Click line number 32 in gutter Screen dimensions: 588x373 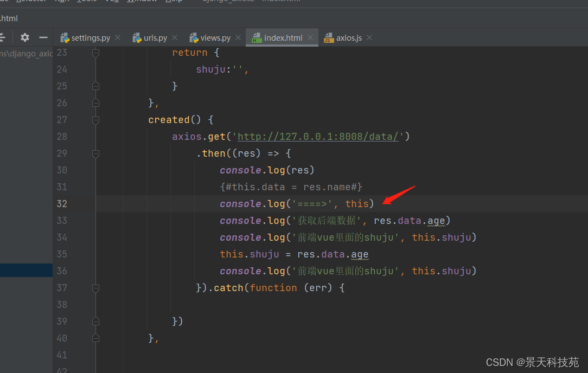[x=62, y=204]
